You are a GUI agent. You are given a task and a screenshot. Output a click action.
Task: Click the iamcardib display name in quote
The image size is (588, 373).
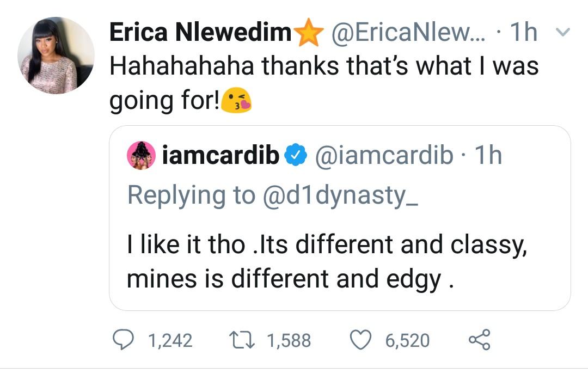click(x=221, y=156)
